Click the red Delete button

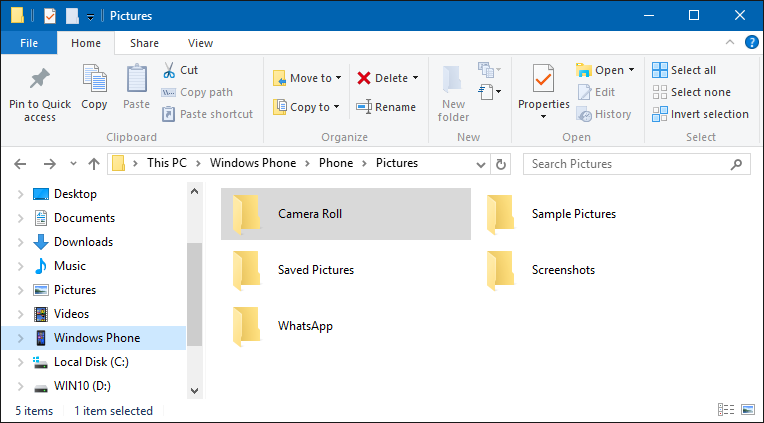click(x=382, y=78)
